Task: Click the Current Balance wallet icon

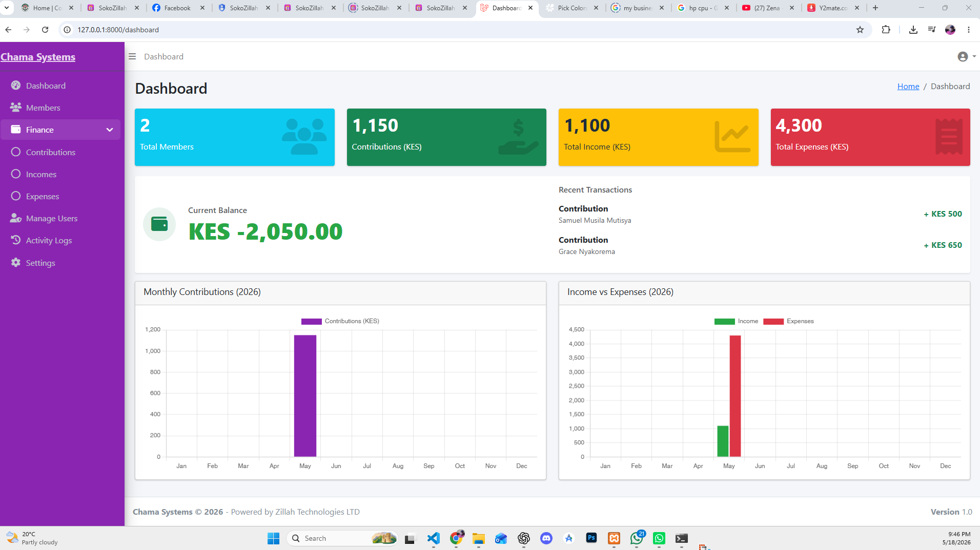Action: point(159,224)
